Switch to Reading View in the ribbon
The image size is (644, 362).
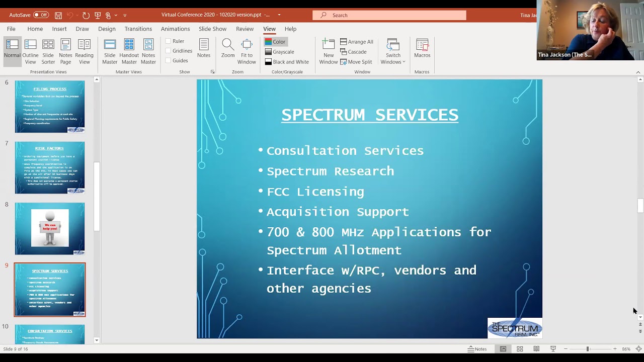84,52
